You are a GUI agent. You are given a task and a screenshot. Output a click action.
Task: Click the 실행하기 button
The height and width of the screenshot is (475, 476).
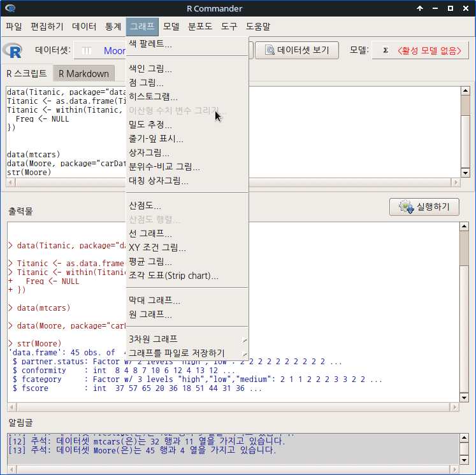[424, 207]
